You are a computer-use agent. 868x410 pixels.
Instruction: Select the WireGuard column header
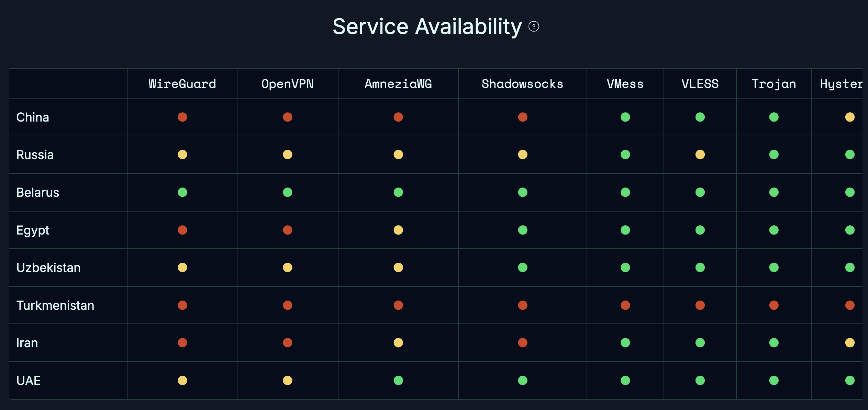tap(182, 84)
